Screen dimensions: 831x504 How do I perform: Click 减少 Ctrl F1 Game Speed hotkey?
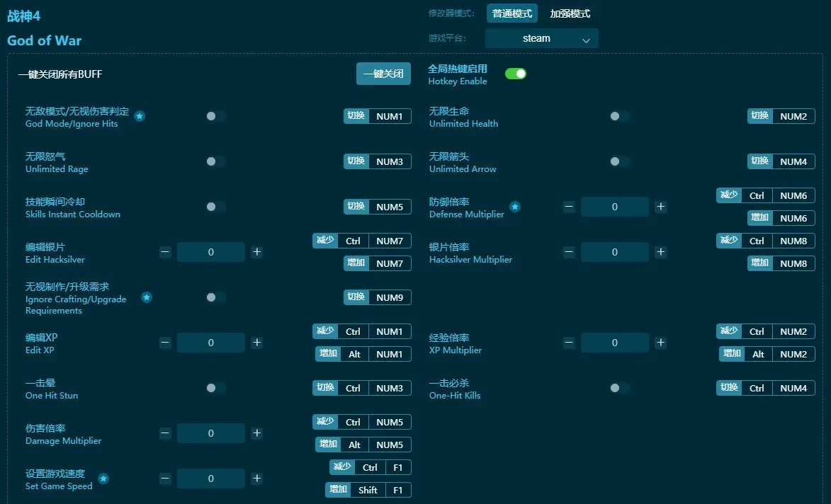click(371, 467)
